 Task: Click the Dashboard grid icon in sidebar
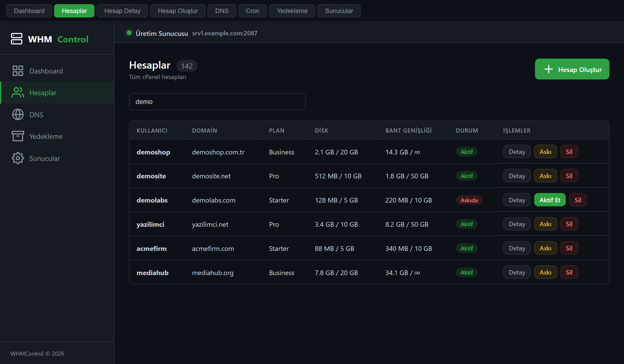point(18,71)
